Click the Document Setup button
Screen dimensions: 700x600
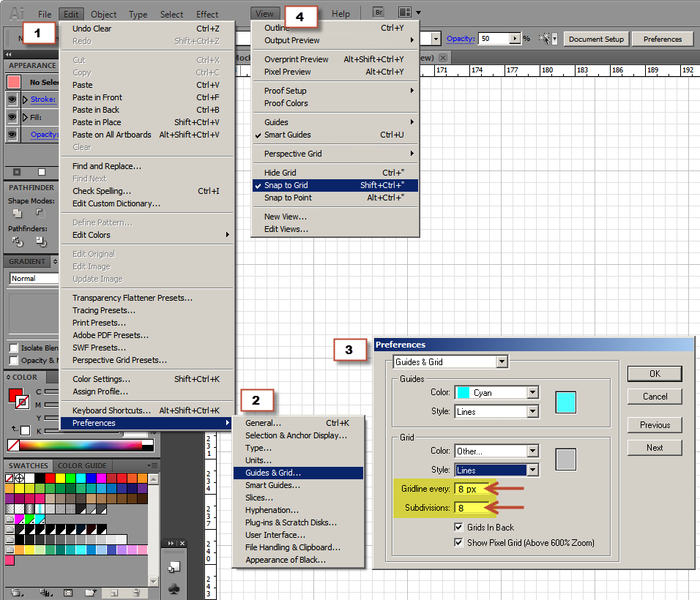596,39
